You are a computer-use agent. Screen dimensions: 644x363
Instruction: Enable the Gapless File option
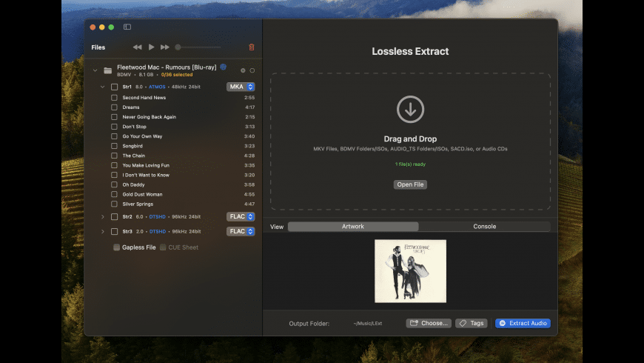tap(117, 247)
